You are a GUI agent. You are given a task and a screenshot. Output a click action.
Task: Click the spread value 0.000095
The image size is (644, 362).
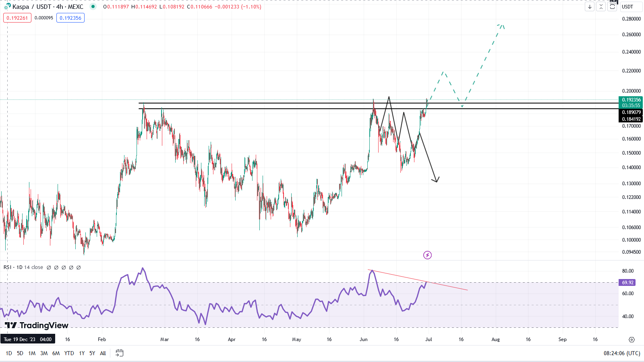coord(44,18)
